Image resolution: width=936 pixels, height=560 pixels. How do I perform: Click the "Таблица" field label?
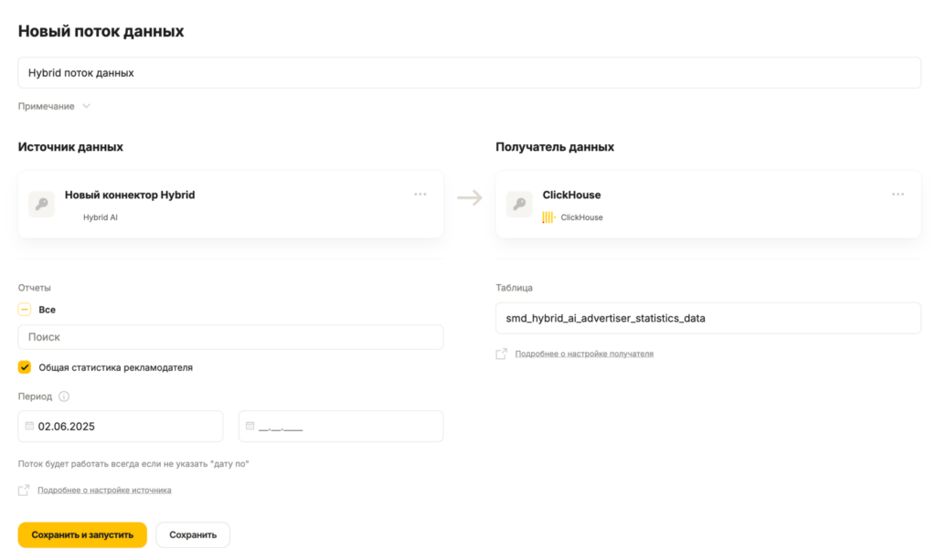coord(514,288)
